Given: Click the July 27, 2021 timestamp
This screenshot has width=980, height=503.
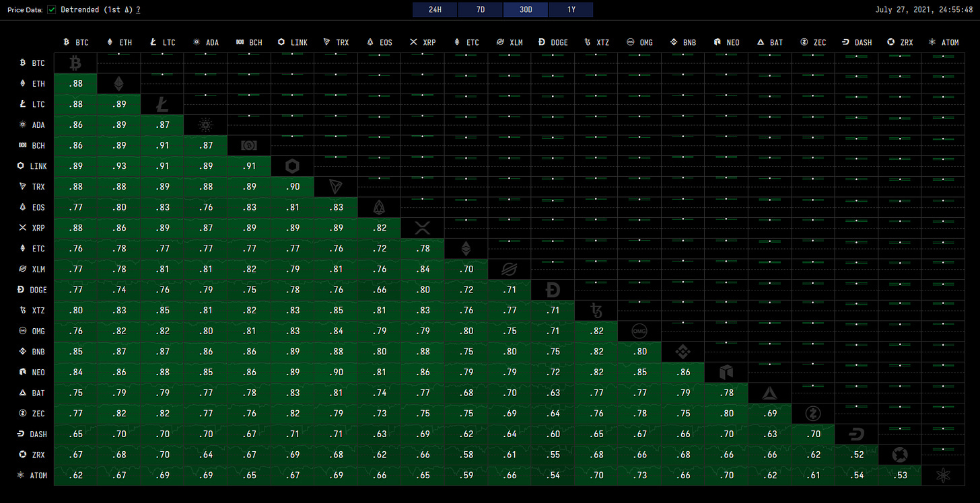Looking at the screenshot, I should click(x=923, y=9).
